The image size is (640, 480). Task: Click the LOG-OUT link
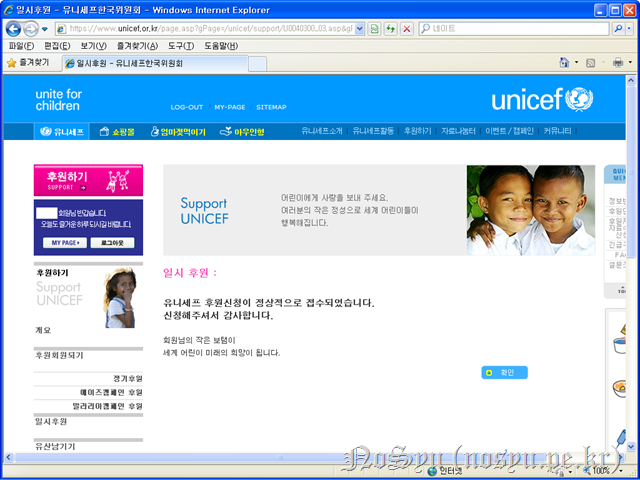click(187, 107)
